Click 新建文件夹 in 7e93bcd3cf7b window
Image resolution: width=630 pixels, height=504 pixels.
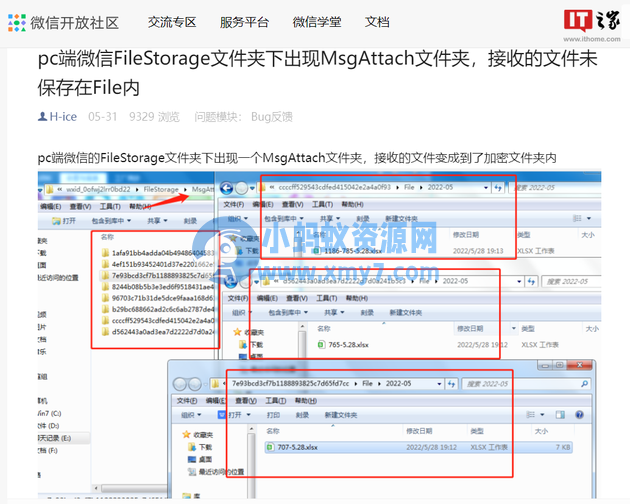click(x=341, y=415)
